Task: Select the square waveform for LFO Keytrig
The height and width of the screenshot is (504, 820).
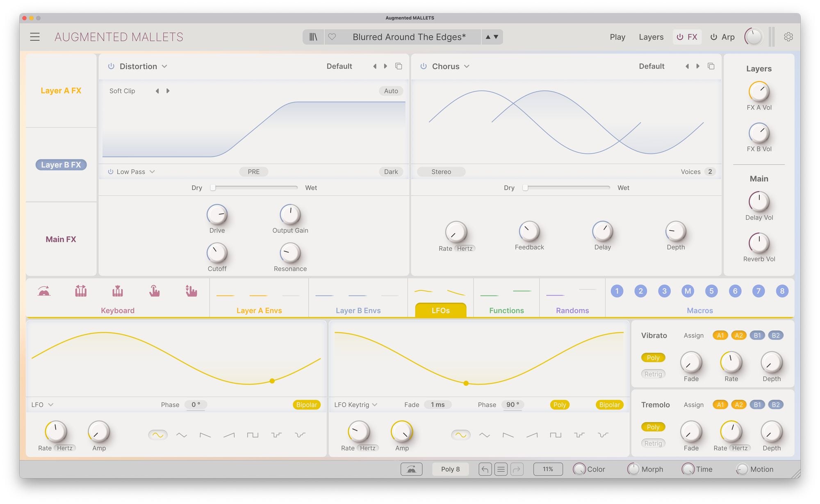Action: pos(556,435)
